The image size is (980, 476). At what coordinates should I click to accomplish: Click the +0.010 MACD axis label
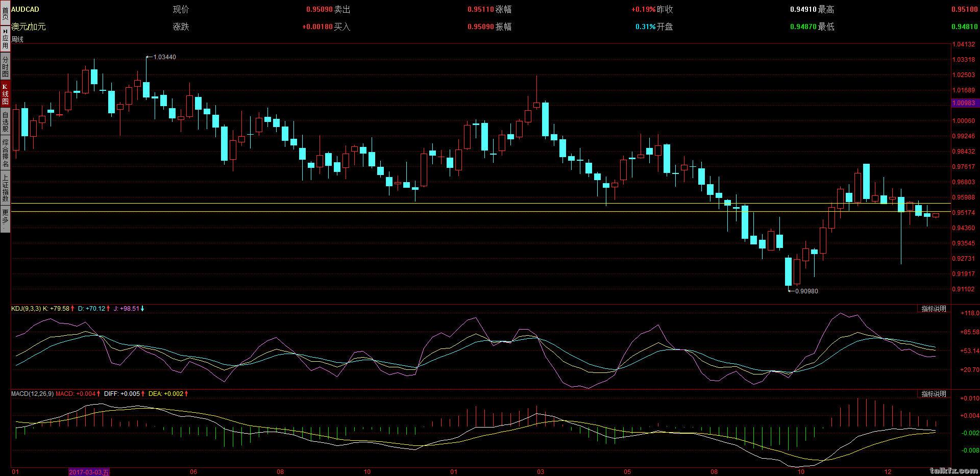(969, 398)
